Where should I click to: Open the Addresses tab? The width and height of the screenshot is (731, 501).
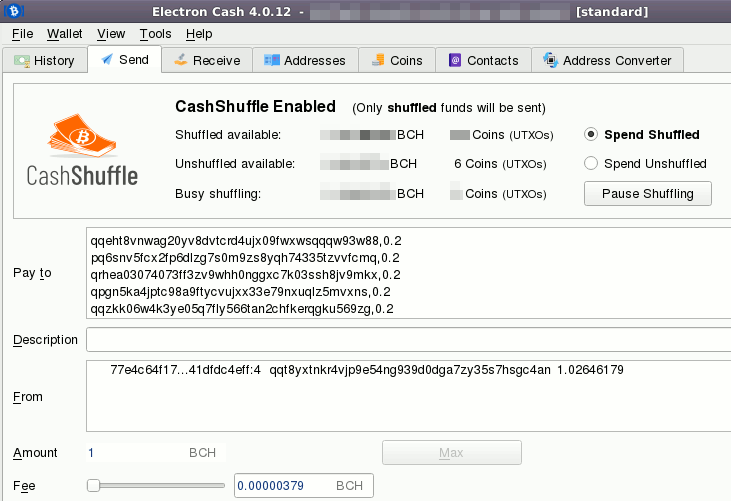point(305,61)
